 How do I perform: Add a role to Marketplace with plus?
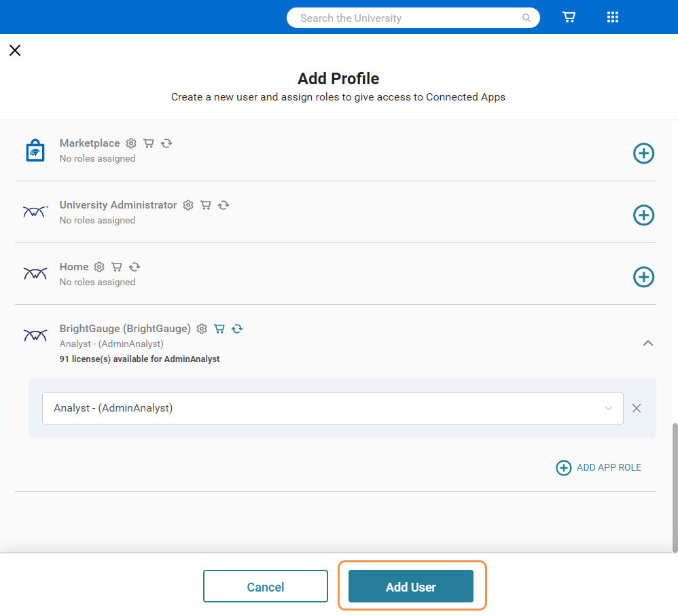pos(643,153)
